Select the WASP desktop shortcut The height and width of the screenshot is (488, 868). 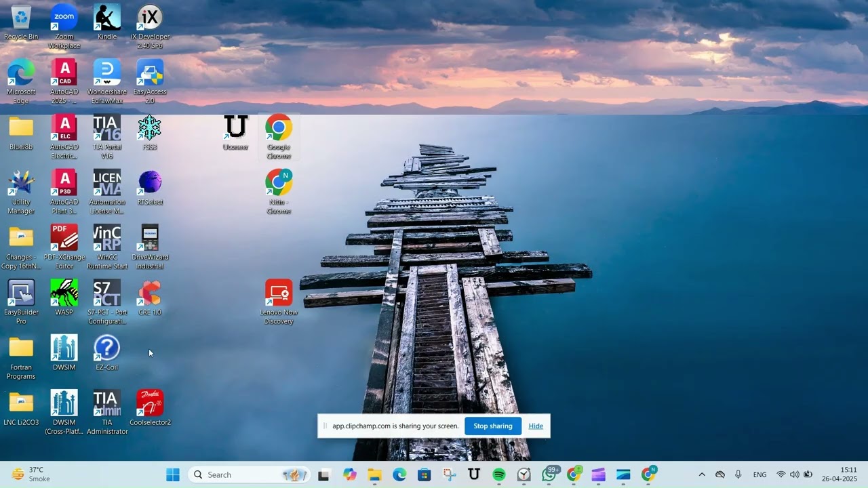64,298
